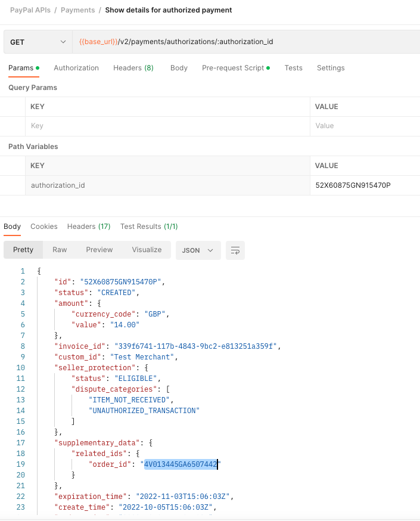
Task: Click the "dispute_categories" key
Action: [114, 389]
